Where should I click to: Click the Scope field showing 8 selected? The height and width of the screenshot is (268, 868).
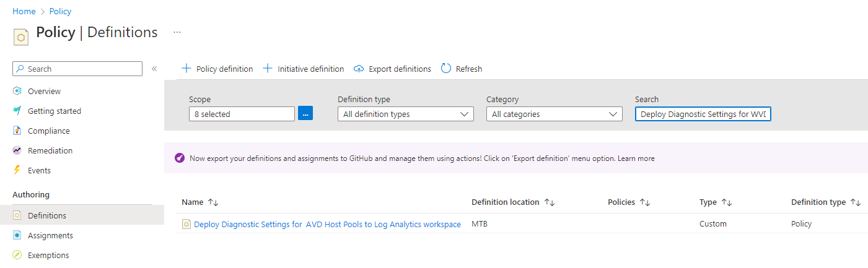click(x=242, y=114)
